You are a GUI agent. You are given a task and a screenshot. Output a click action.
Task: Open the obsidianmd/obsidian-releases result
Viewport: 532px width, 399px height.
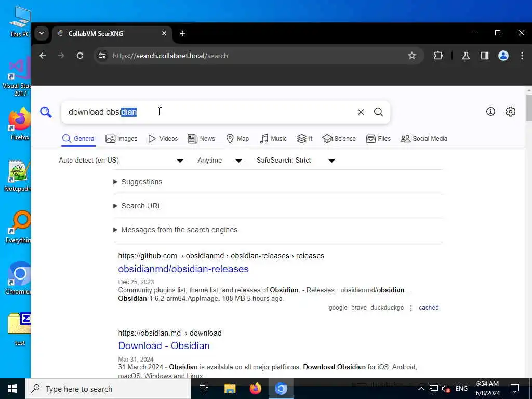(x=183, y=269)
